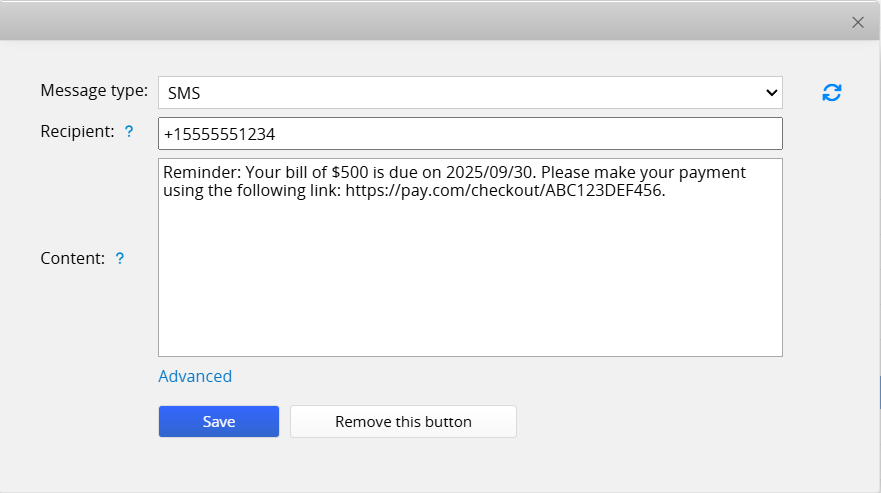Expand the Message type dropdown arrow
Image resolution: width=881 pixels, height=493 pixels.
coord(771,93)
